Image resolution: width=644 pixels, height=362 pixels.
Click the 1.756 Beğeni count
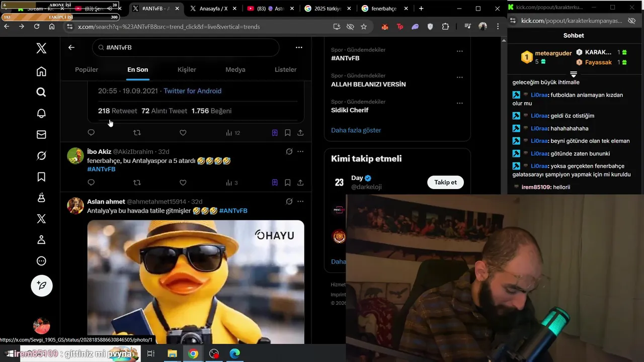pos(211,111)
